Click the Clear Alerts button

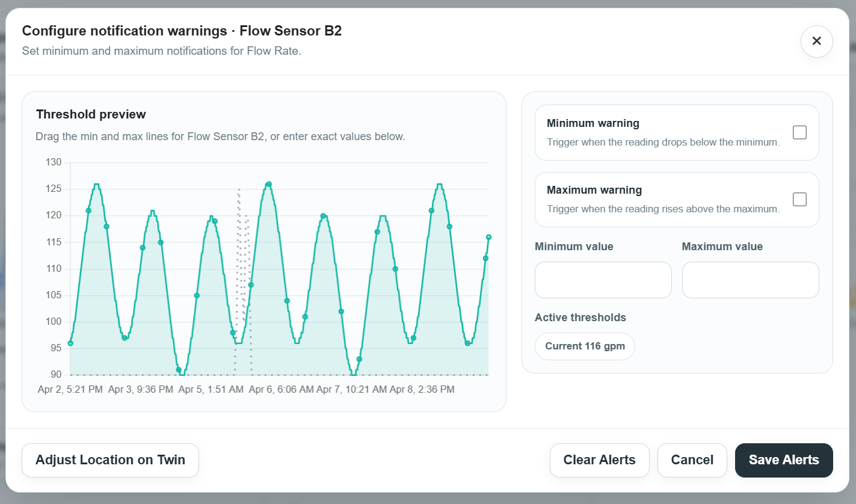(599, 460)
